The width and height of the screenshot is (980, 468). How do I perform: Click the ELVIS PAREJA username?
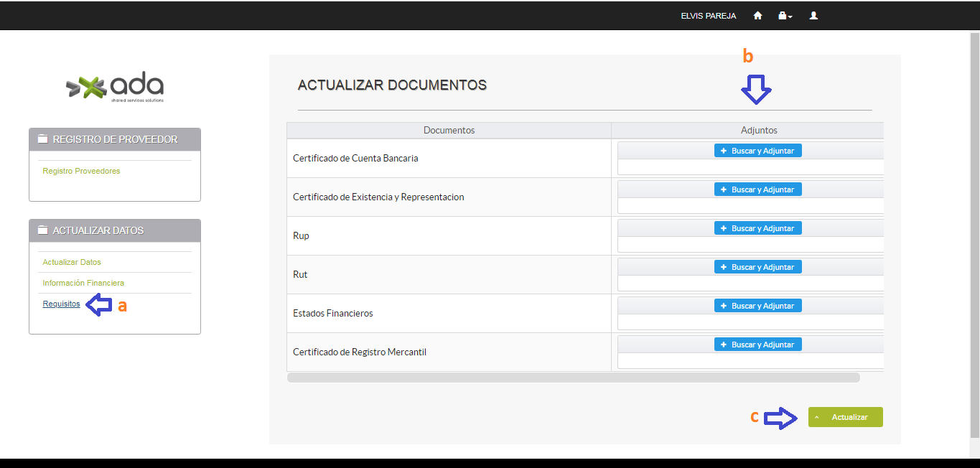(x=708, y=16)
